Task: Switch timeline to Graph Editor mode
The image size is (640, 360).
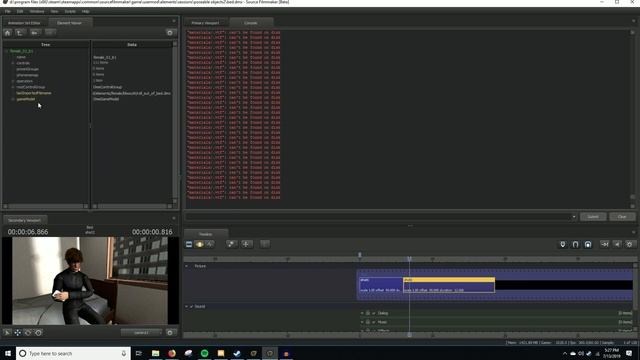Action: pos(210,244)
